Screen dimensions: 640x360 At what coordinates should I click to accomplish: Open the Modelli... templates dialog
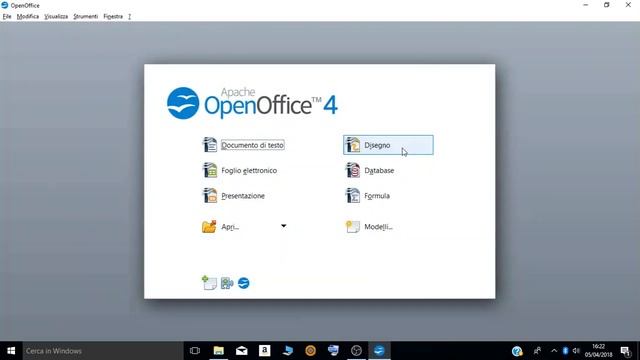click(378, 227)
